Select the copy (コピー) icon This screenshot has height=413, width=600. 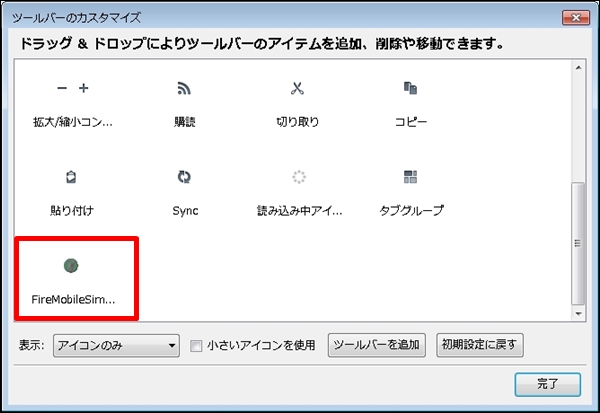coord(410,88)
